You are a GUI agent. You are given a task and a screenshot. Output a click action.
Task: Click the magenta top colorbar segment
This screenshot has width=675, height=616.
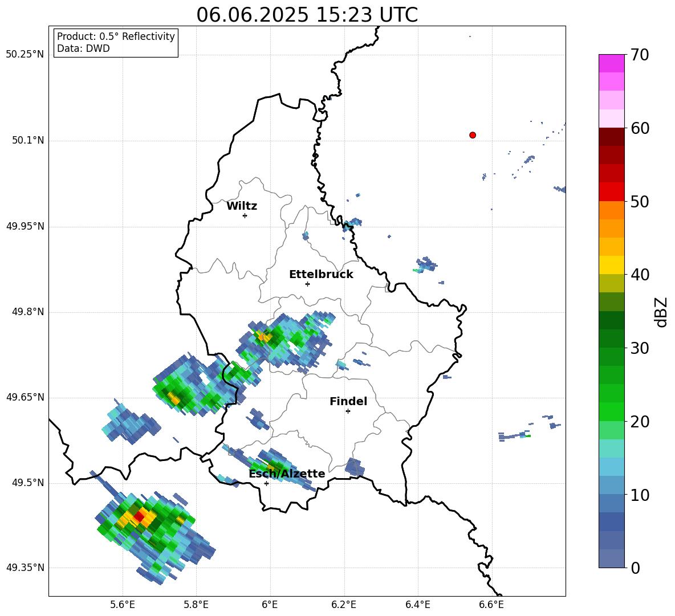tap(611, 63)
